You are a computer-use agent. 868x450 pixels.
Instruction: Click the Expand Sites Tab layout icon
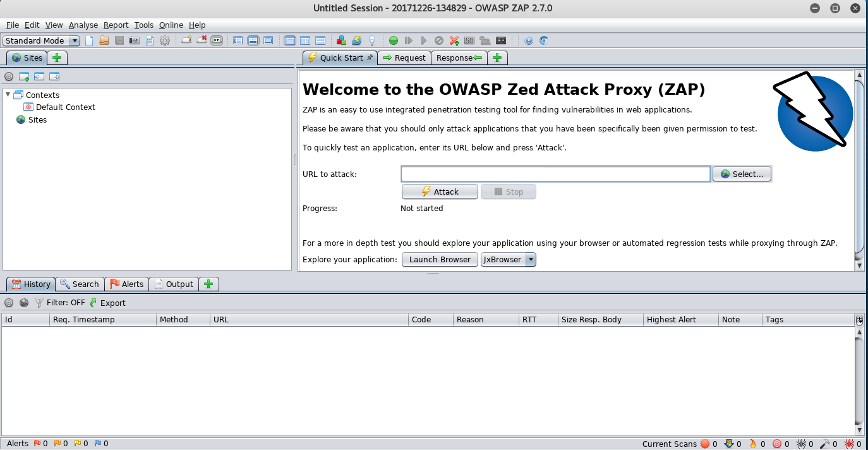[x=238, y=40]
